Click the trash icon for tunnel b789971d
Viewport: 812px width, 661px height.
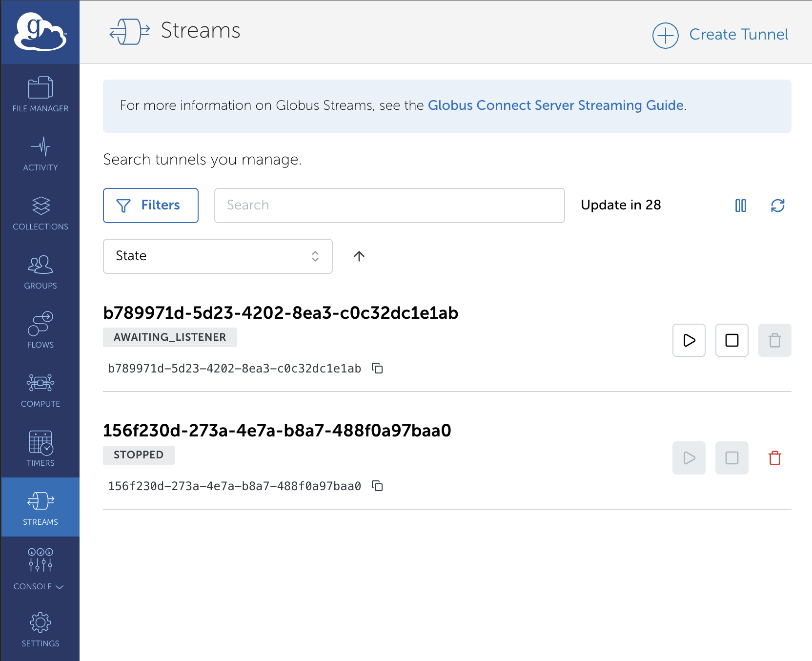tap(775, 340)
